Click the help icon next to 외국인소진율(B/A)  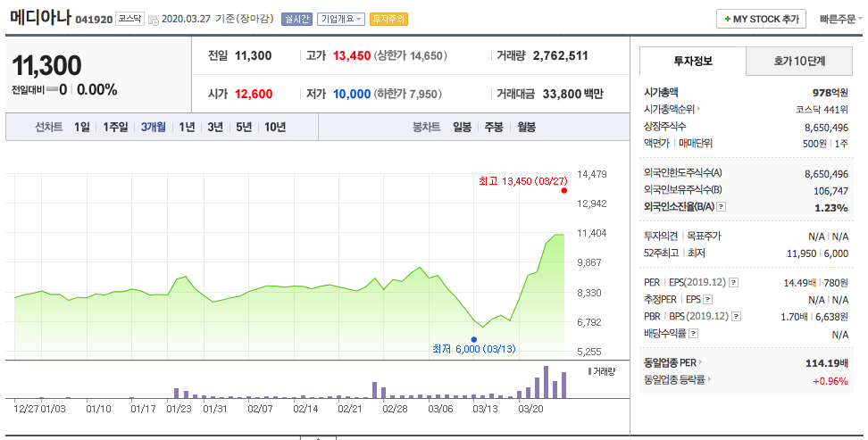point(722,207)
